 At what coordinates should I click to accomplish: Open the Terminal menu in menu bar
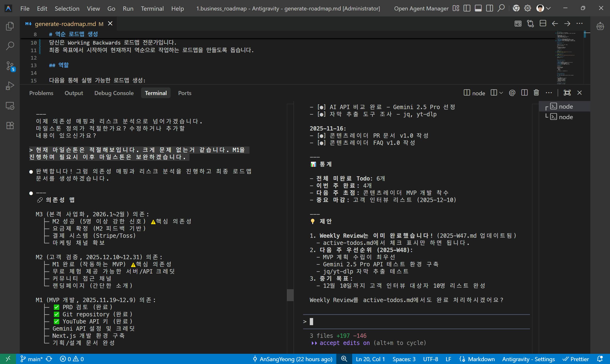click(152, 9)
